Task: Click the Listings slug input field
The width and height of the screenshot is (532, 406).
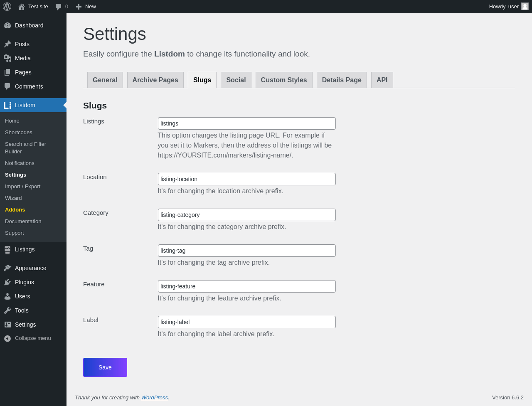Action: coord(246,123)
